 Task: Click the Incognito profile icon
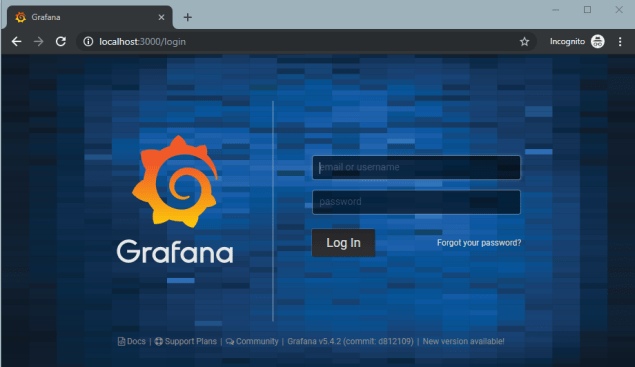click(598, 41)
